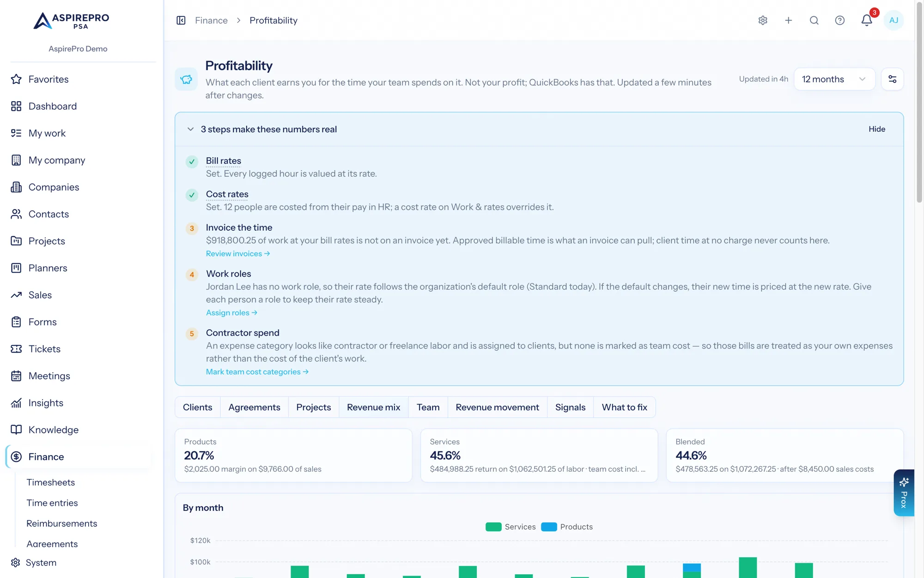
Task: Open the Signals tab
Action: 571,407
